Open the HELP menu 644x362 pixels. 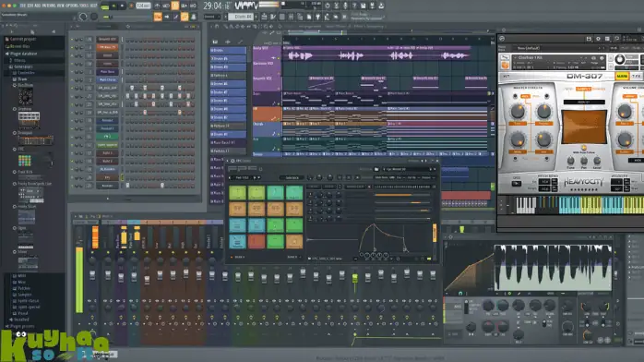click(x=93, y=6)
